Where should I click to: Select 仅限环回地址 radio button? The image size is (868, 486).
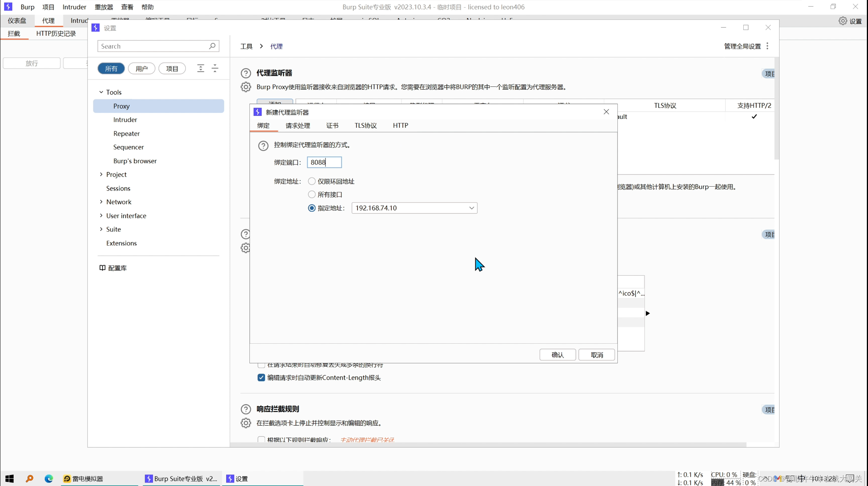311,181
